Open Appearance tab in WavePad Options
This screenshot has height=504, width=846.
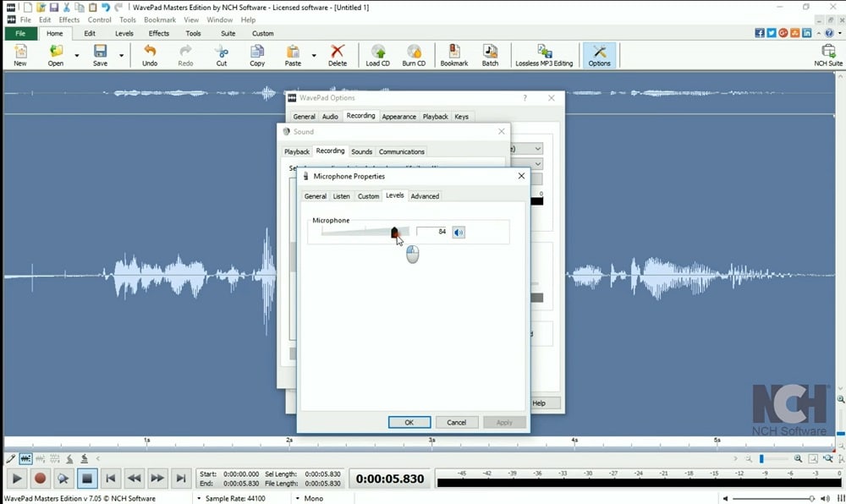point(398,117)
